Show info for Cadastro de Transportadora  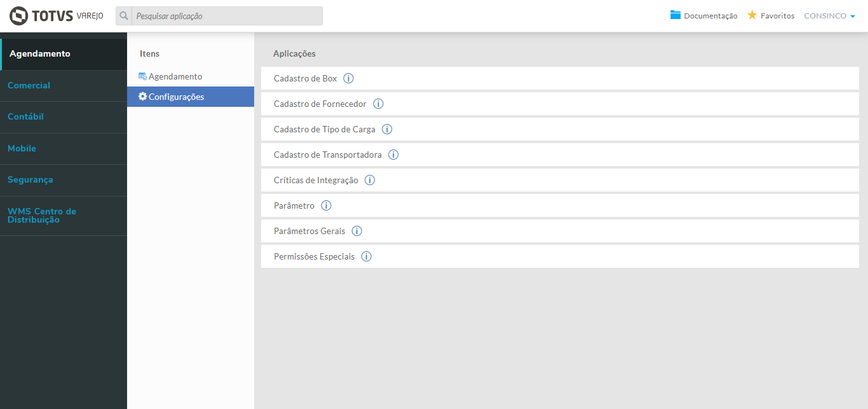(x=393, y=155)
